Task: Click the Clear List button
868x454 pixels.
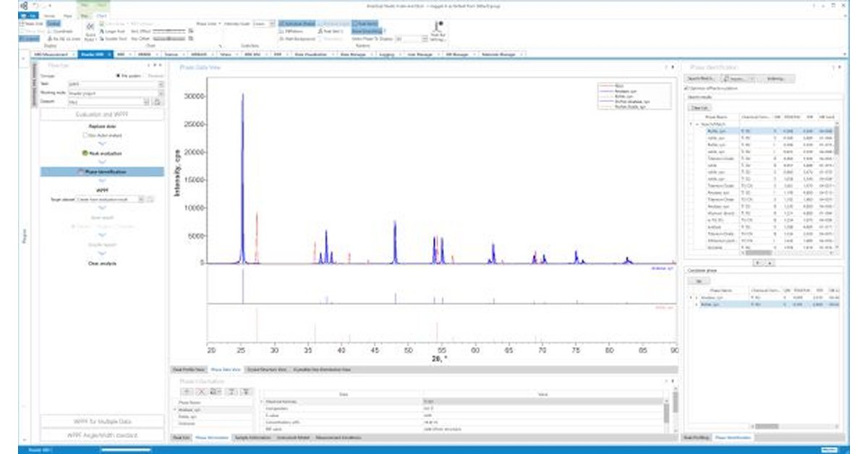Action: (699, 107)
